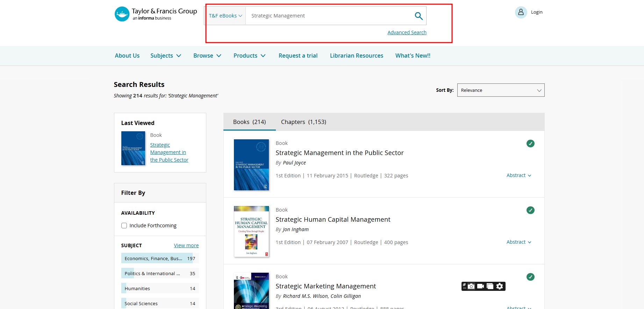
Task: Open the Products navigation menu
Action: coord(249,56)
